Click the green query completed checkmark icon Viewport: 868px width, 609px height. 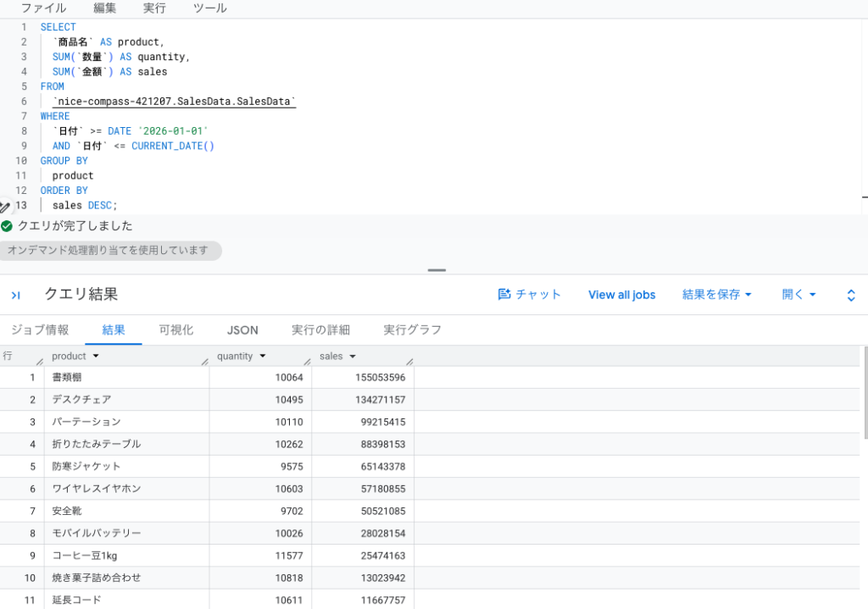(x=7, y=225)
